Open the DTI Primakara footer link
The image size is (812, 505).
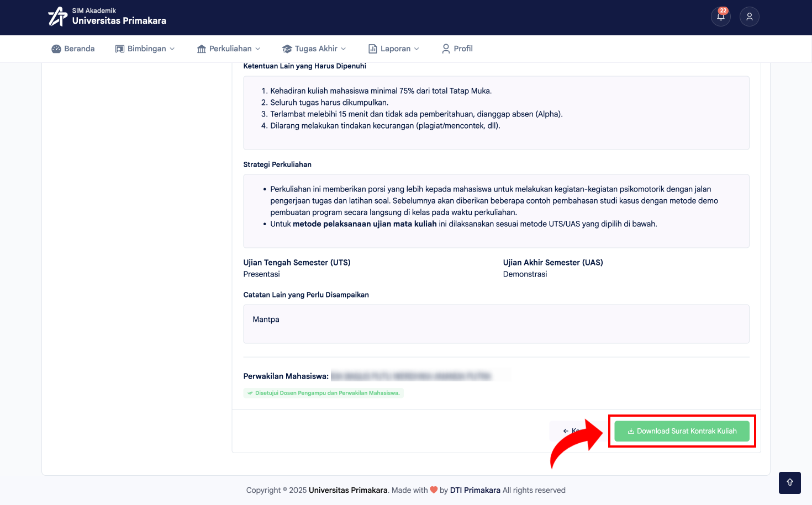(x=475, y=490)
